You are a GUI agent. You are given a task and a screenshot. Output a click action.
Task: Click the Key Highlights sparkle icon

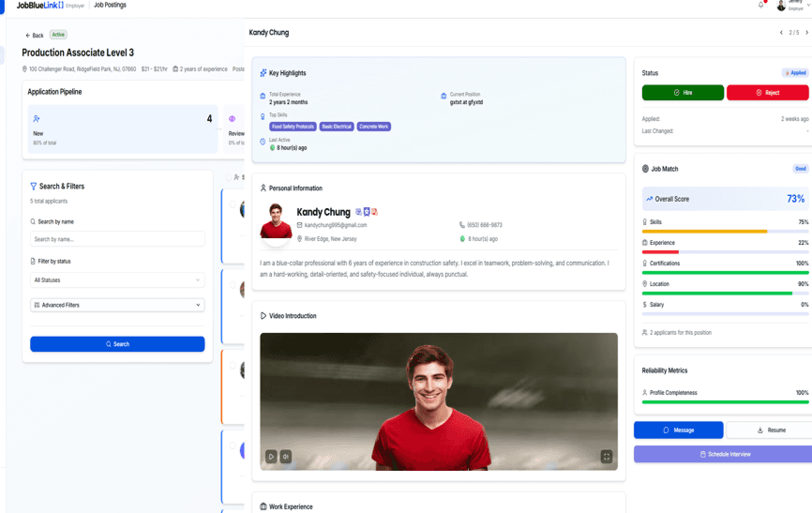pyautogui.click(x=263, y=73)
